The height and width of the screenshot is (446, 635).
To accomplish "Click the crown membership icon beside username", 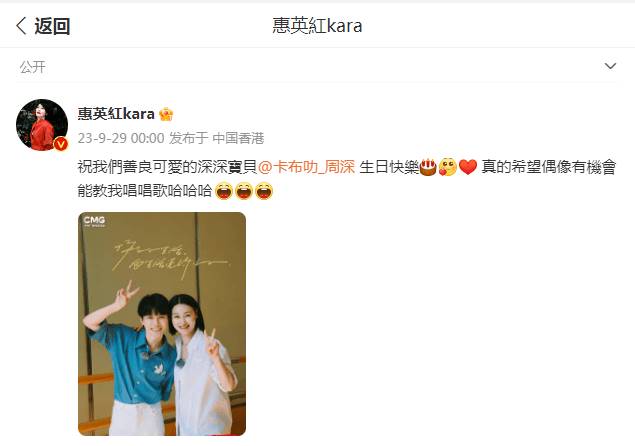I will click(166, 114).
